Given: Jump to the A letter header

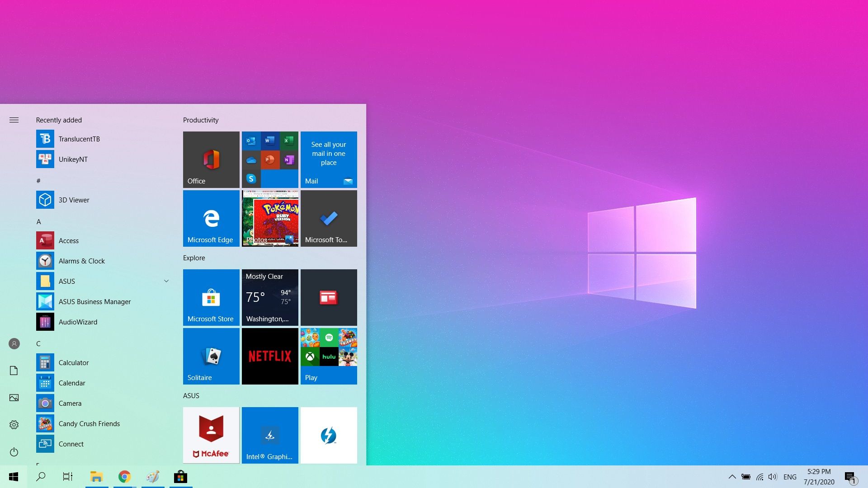Looking at the screenshot, I should [38, 221].
